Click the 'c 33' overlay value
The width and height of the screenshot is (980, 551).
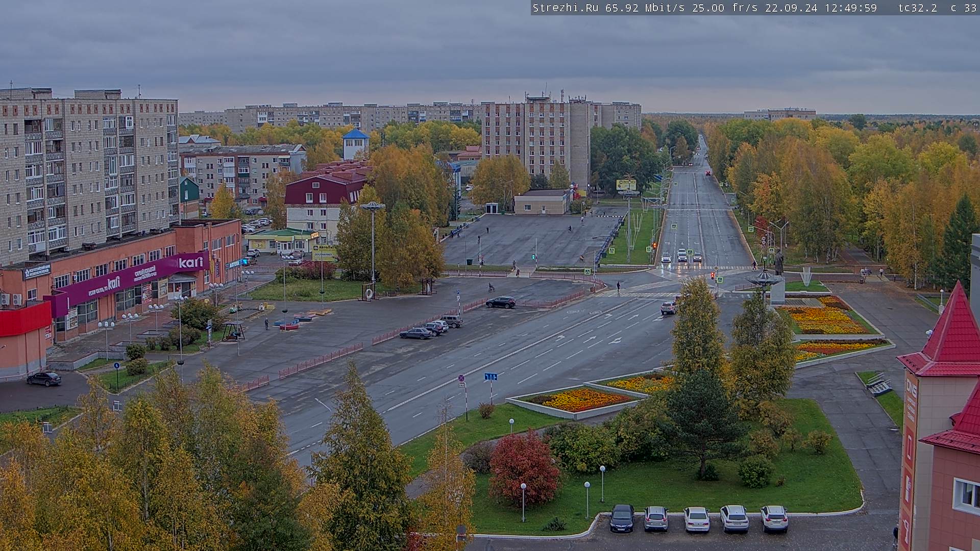tap(964, 8)
